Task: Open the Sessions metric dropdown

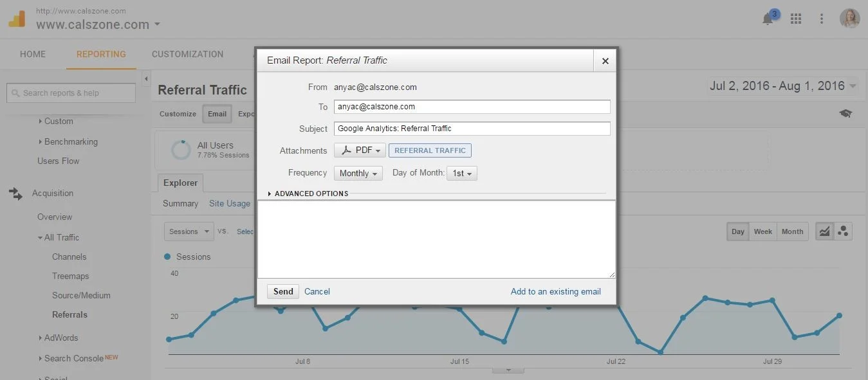Action: tap(189, 231)
